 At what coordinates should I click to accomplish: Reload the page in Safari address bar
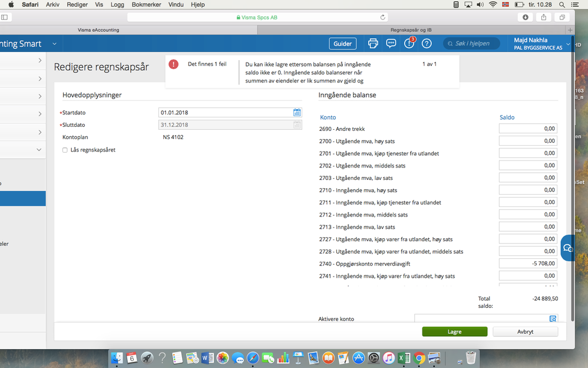click(382, 17)
